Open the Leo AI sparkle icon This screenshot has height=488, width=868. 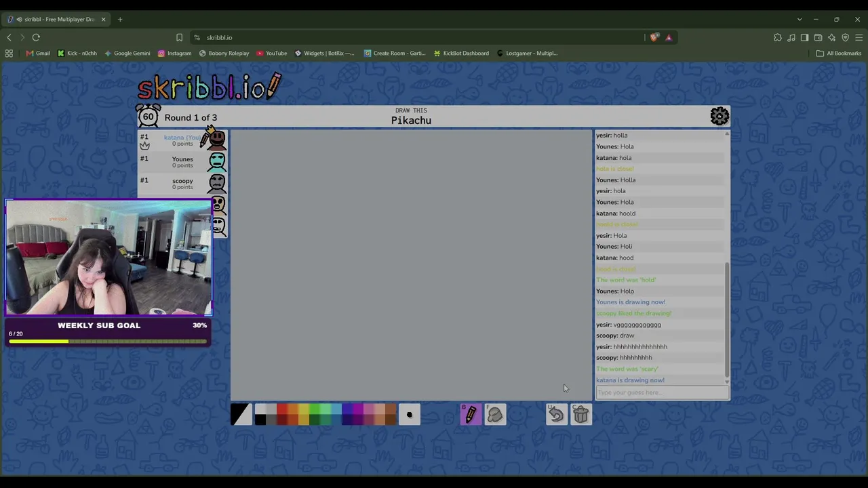(x=832, y=37)
